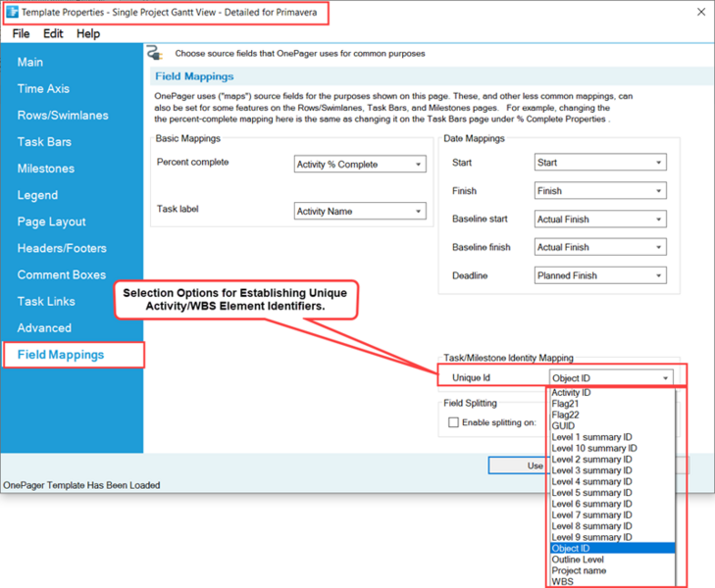Select Level 7 summary ID option
Screen dimensions: 715x588
(x=611, y=515)
